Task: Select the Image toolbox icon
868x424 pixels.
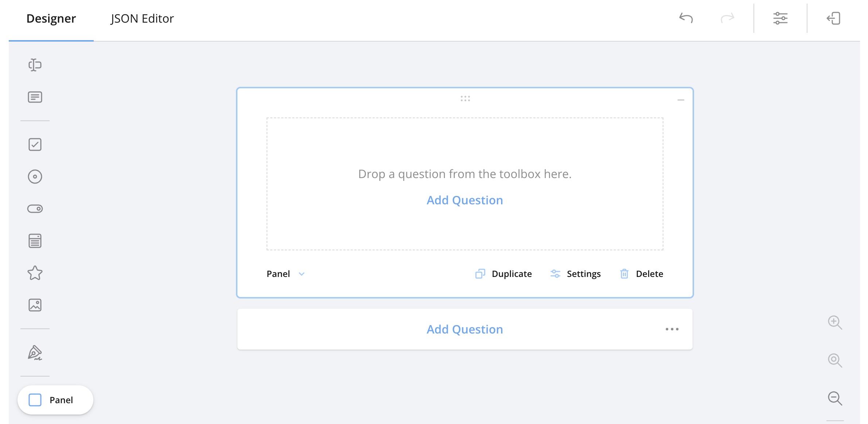Action: [x=35, y=305]
